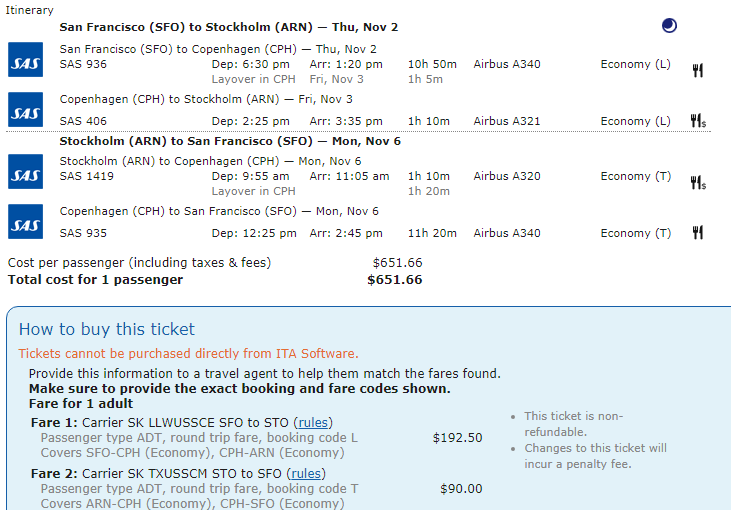Click the Fare 2 price $90.00

coord(461,489)
